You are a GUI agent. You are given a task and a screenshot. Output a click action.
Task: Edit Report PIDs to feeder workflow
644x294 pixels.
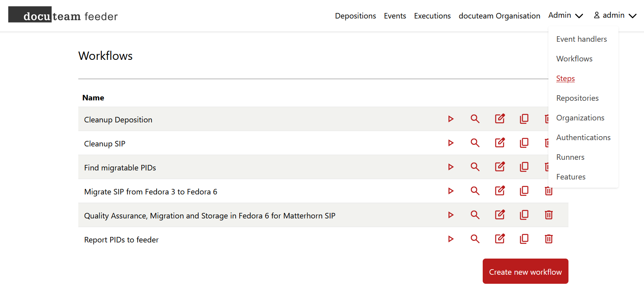(500, 239)
